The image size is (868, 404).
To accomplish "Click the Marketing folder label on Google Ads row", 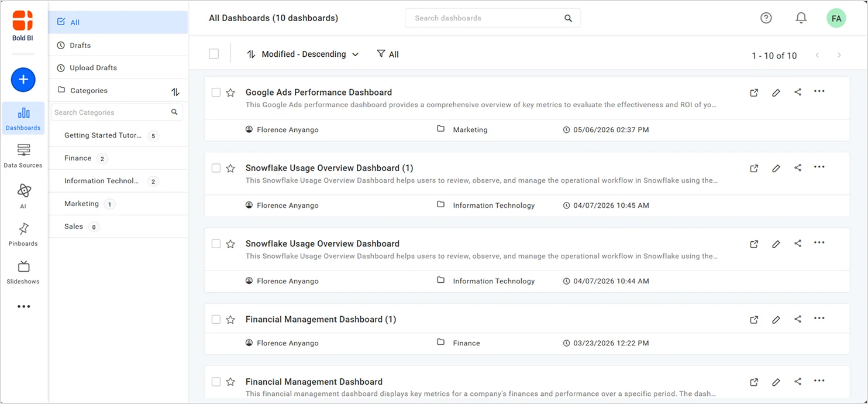I will 470,130.
